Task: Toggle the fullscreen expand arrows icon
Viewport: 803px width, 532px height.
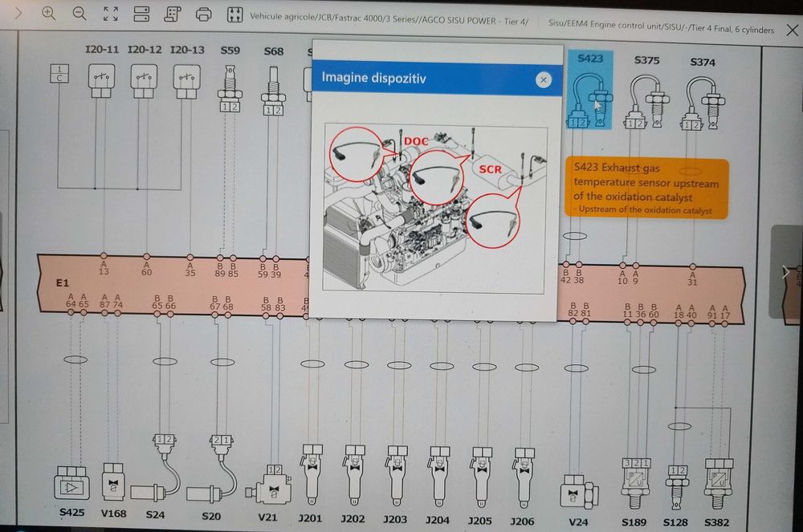Action: (111, 14)
